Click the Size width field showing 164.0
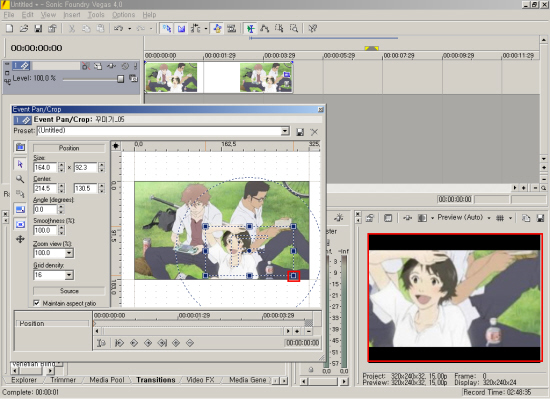The image size is (550, 399). (46, 168)
